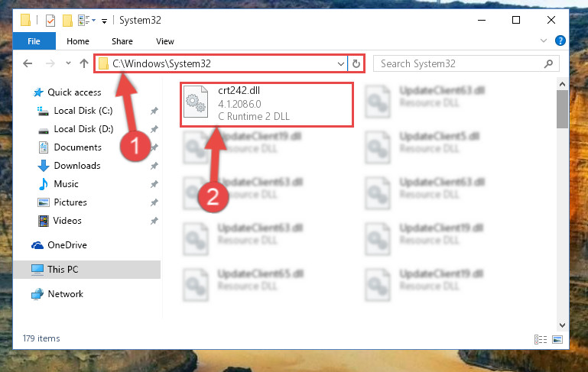Switch to the Large icons view layout
The width and height of the screenshot is (588, 372).
pos(557,339)
